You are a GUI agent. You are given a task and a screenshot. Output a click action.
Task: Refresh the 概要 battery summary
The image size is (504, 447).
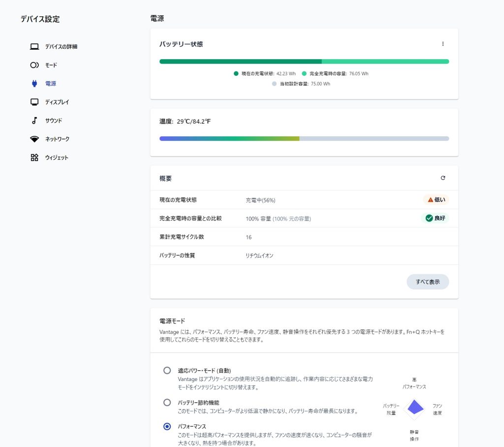point(442,178)
